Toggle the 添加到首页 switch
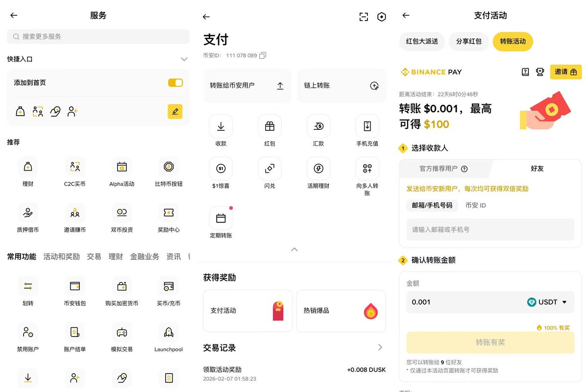 pos(175,83)
